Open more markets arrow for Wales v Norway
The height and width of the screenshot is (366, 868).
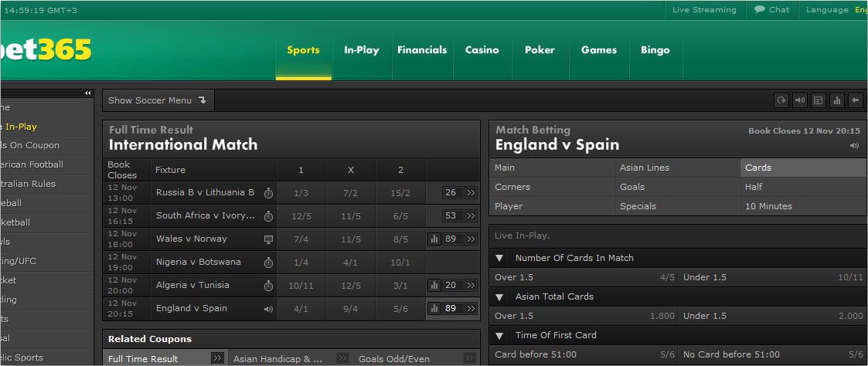coord(471,239)
